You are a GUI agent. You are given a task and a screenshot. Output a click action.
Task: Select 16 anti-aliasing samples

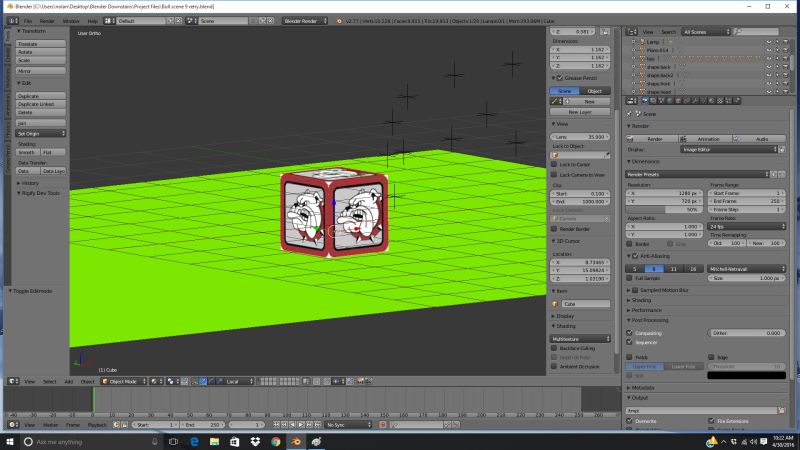pos(693,269)
